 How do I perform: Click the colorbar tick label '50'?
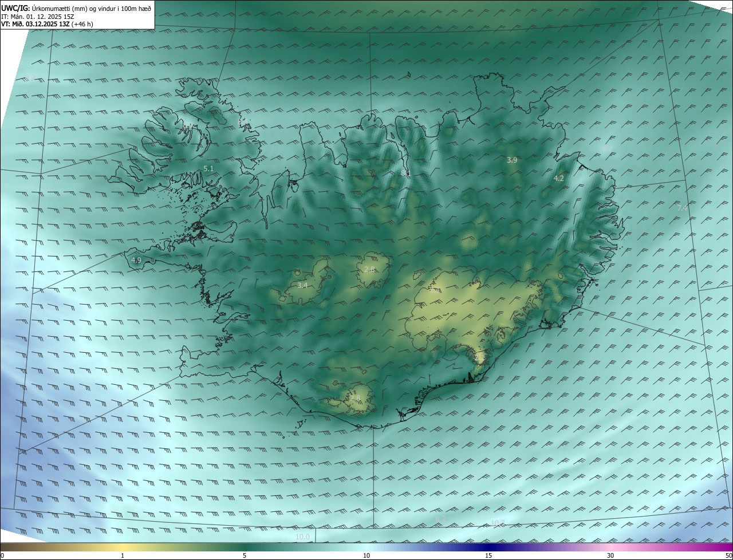coord(728,555)
